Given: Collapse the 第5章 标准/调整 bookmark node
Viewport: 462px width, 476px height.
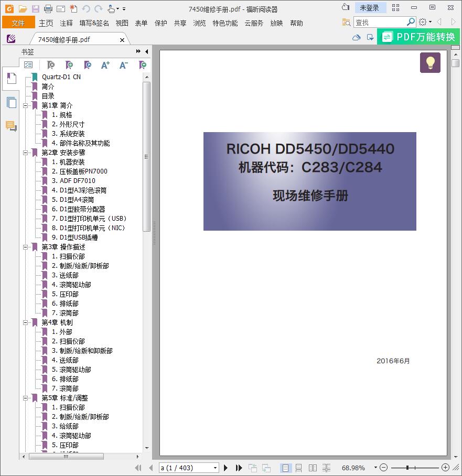Looking at the screenshot, I should [26, 398].
